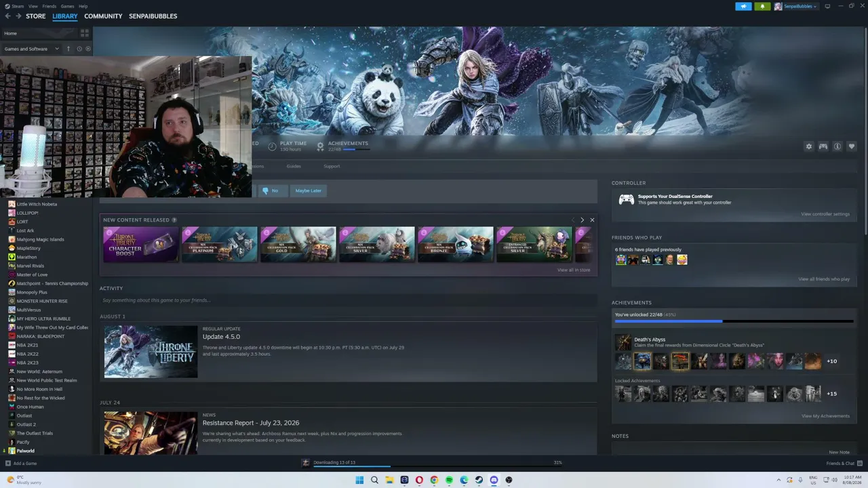Open Spotify from the taskbar
The image size is (868, 488).
(x=449, y=480)
